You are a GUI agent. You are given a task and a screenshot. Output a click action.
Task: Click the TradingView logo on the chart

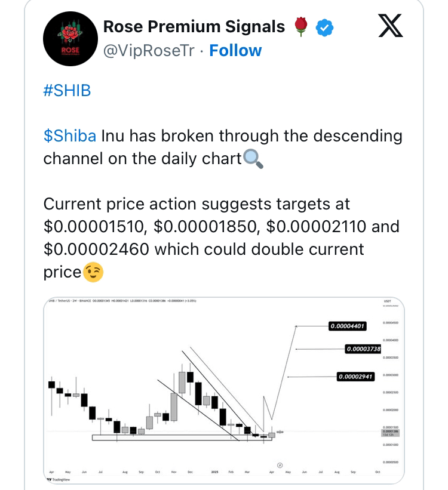pos(57,479)
